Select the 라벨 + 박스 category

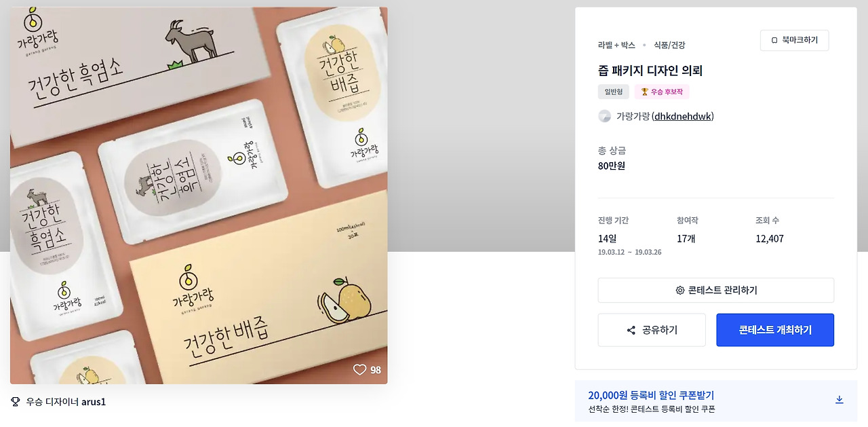pyautogui.click(x=616, y=45)
